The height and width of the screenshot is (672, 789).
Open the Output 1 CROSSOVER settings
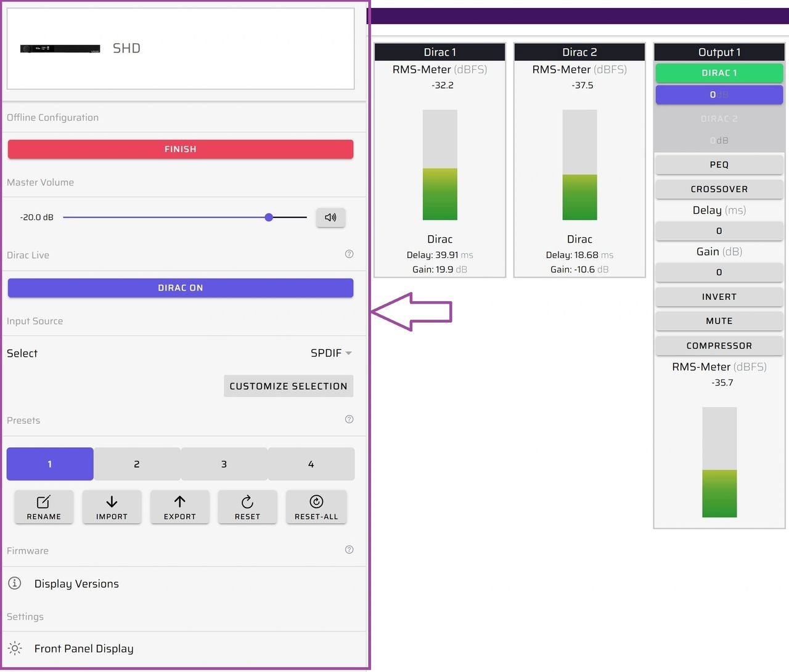(x=719, y=189)
